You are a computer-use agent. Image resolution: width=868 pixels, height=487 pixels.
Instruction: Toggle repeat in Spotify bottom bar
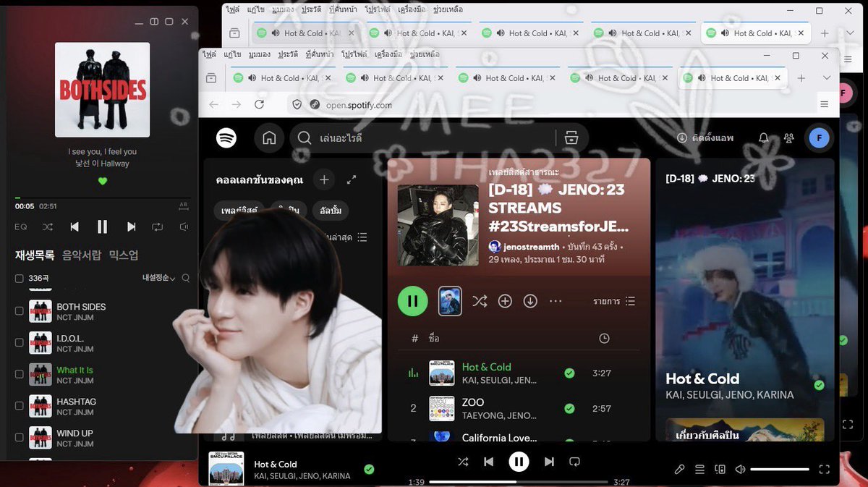click(x=574, y=462)
